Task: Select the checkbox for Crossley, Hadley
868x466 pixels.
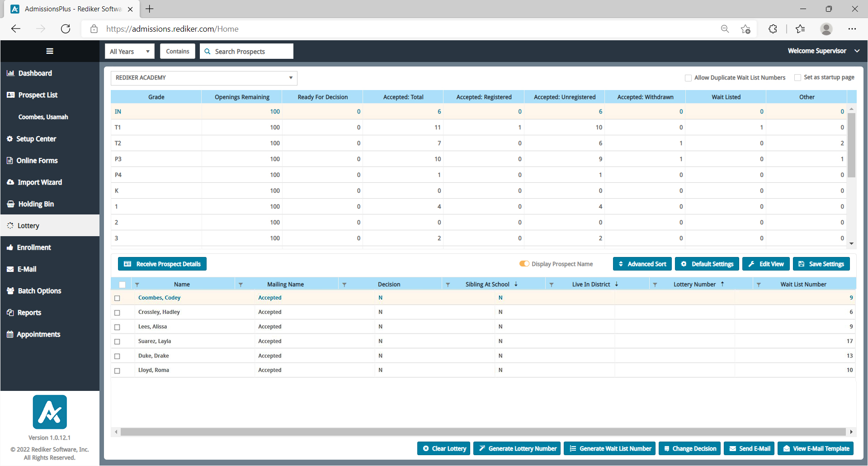Action: (x=117, y=313)
